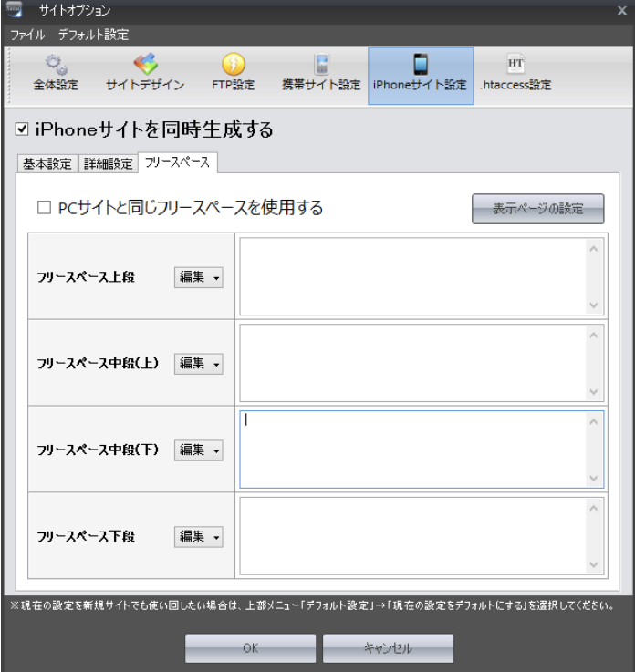Image resolution: width=635 pixels, height=672 pixels.
Task: Open FTP設定 lightning icon
Action: pyautogui.click(x=233, y=65)
